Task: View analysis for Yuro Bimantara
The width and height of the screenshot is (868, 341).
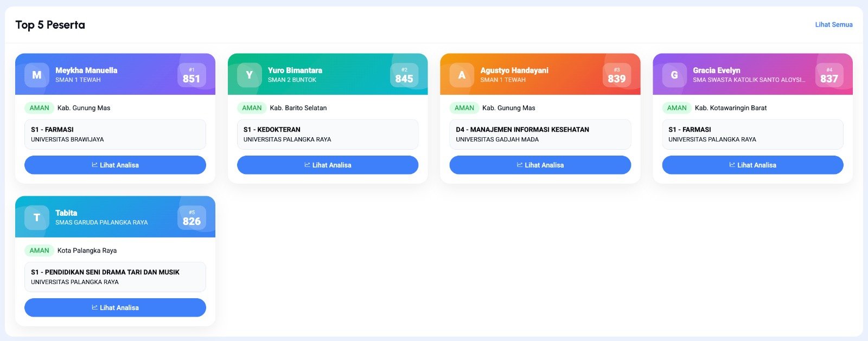Action: tap(328, 165)
